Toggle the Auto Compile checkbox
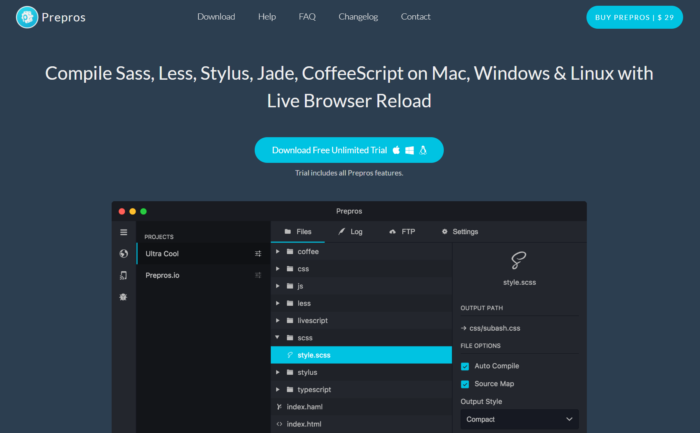Viewport: 700px width, 433px height. click(x=465, y=366)
